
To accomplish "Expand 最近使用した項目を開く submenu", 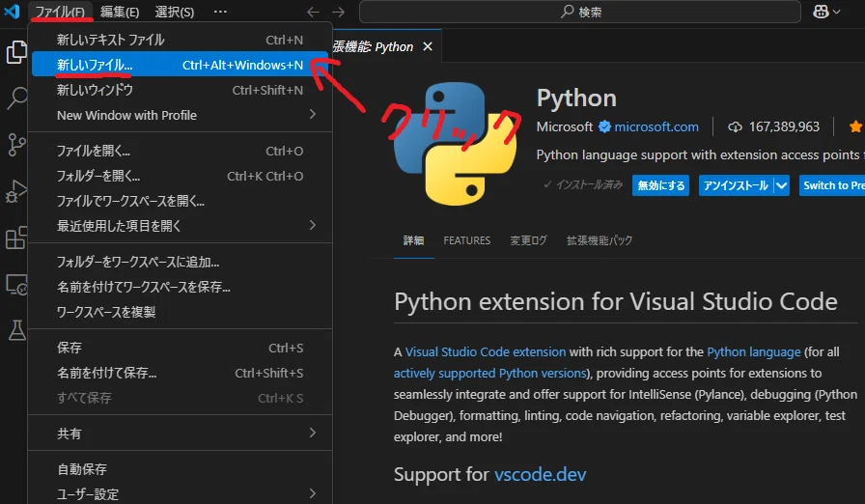I will coord(180,226).
